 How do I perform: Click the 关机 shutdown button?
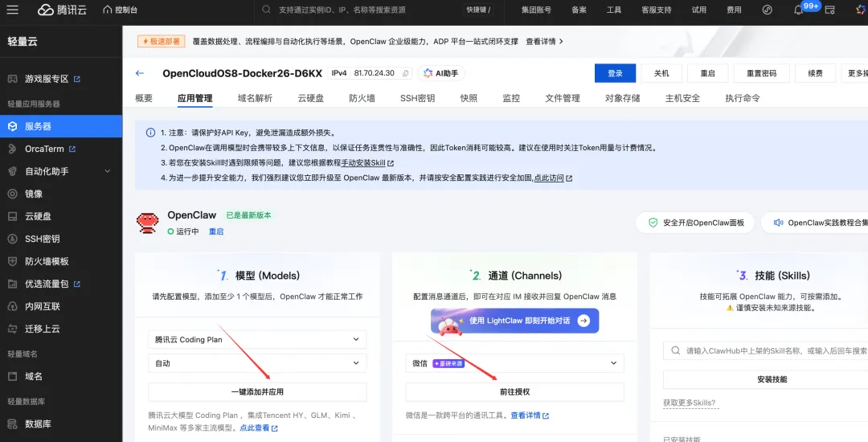(661, 73)
